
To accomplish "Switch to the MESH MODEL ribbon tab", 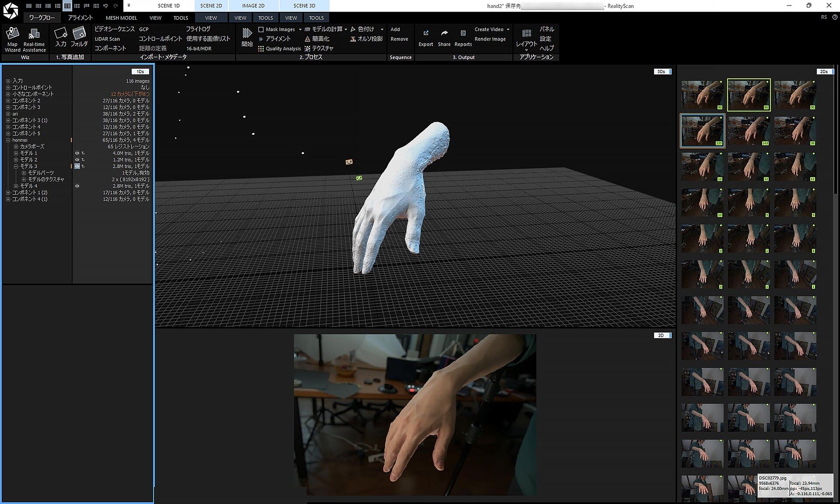I will pyautogui.click(x=121, y=18).
